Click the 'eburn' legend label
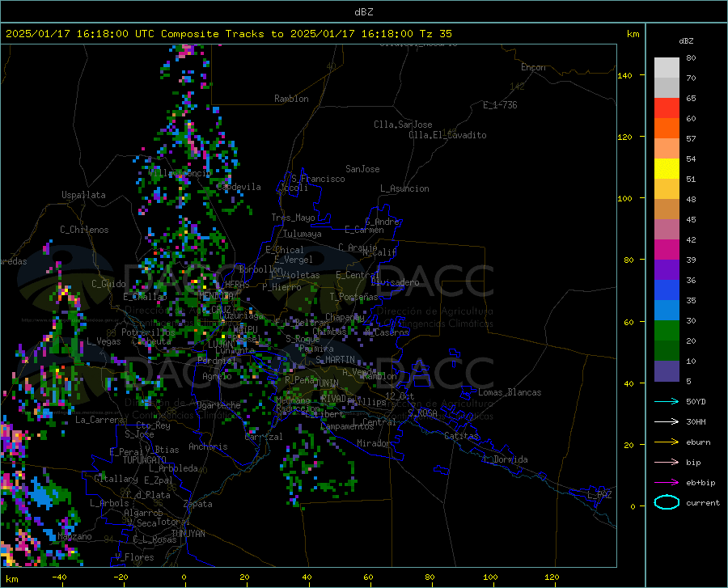Screen dimensions: 728x588 coord(698,442)
